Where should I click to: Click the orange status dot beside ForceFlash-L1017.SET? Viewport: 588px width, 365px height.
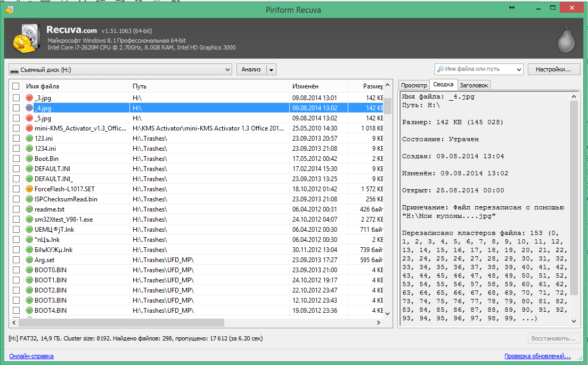click(29, 189)
